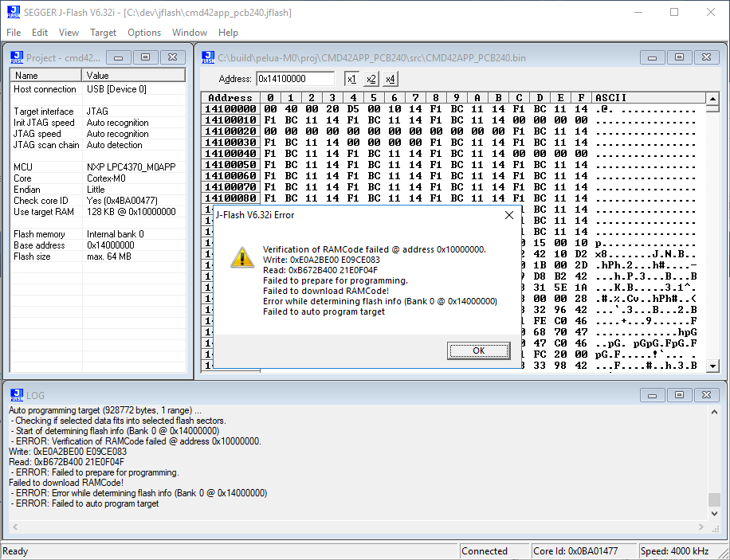The width and height of the screenshot is (730, 560).
Task: Click the ASCII column header in hex view
Action: coord(649,98)
